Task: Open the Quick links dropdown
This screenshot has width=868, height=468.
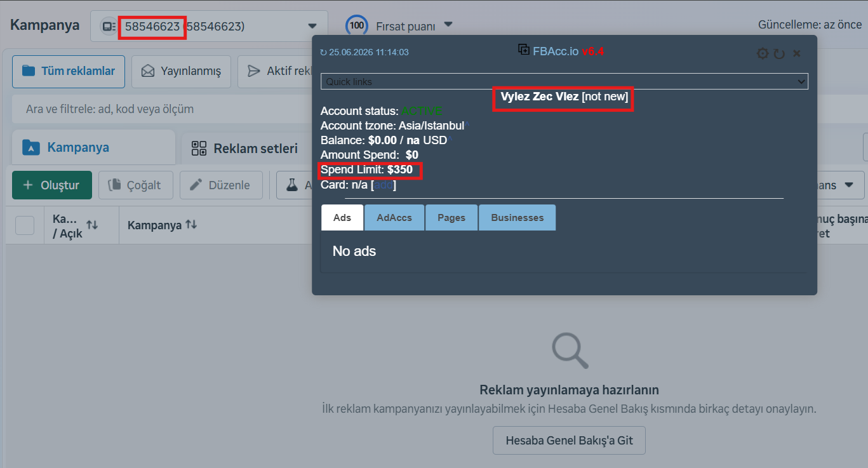Action: point(564,81)
